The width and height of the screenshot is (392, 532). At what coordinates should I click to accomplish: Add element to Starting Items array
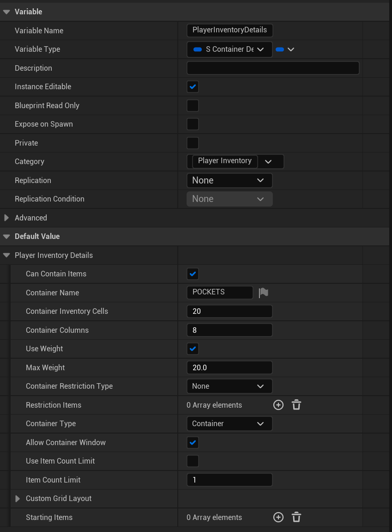point(278,517)
